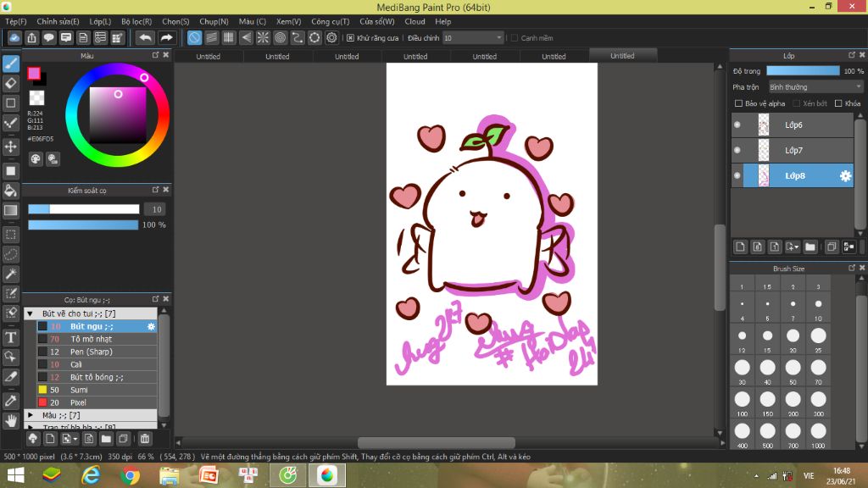
Task: Open the Cloud menu
Action: click(415, 21)
